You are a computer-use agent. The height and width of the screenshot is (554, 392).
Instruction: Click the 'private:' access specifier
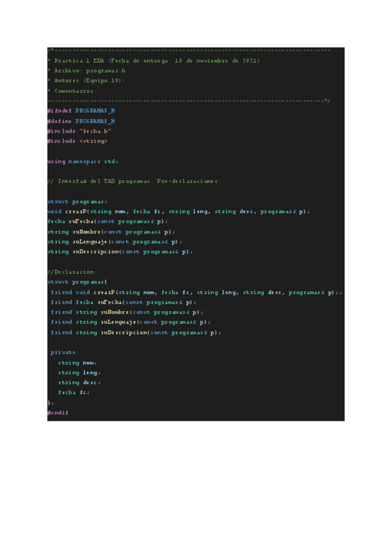point(64,352)
